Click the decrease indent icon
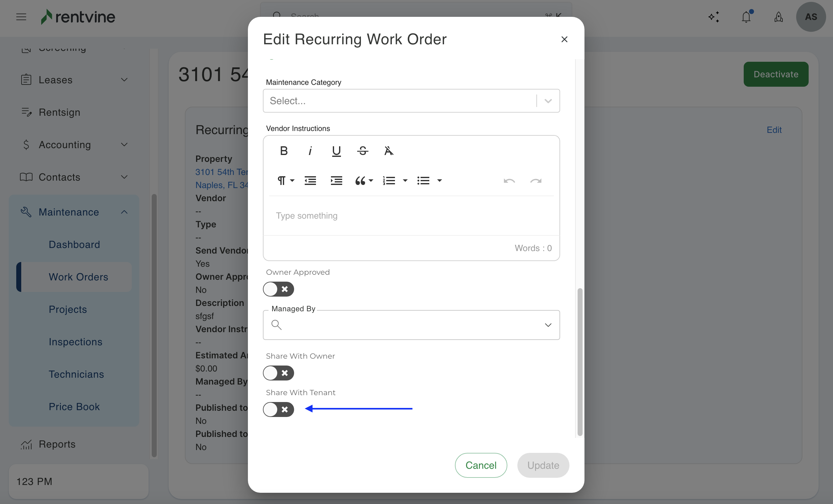Image resolution: width=833 pixels, height=504 pixels. click(x=310, y=181)
